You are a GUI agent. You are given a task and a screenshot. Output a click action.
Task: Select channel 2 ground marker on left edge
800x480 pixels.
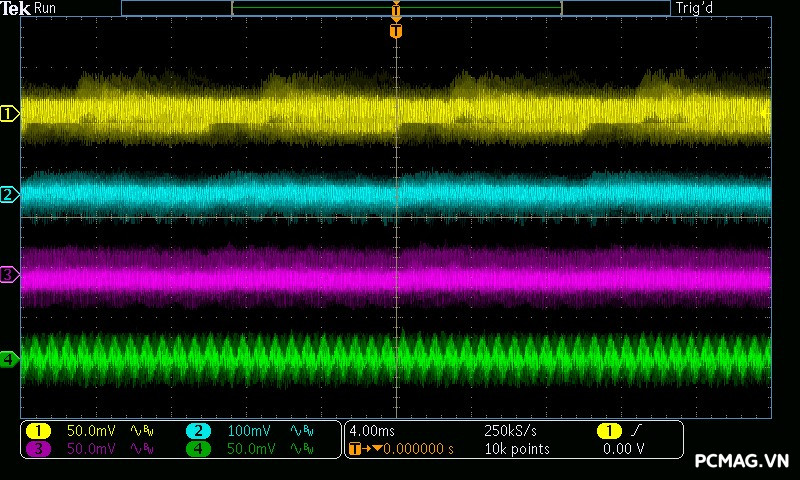tap(9, 194)
